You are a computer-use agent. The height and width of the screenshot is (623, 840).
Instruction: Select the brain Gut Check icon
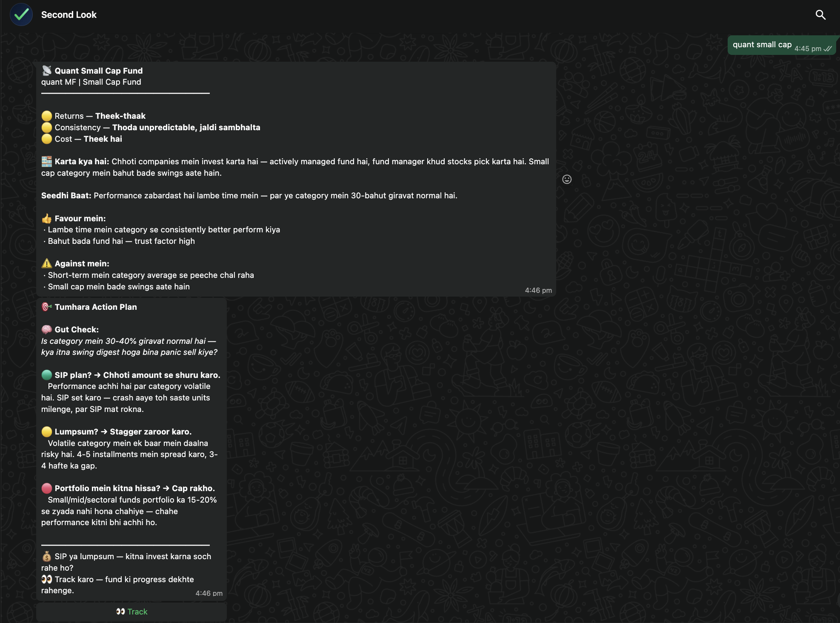coord(47,329)
